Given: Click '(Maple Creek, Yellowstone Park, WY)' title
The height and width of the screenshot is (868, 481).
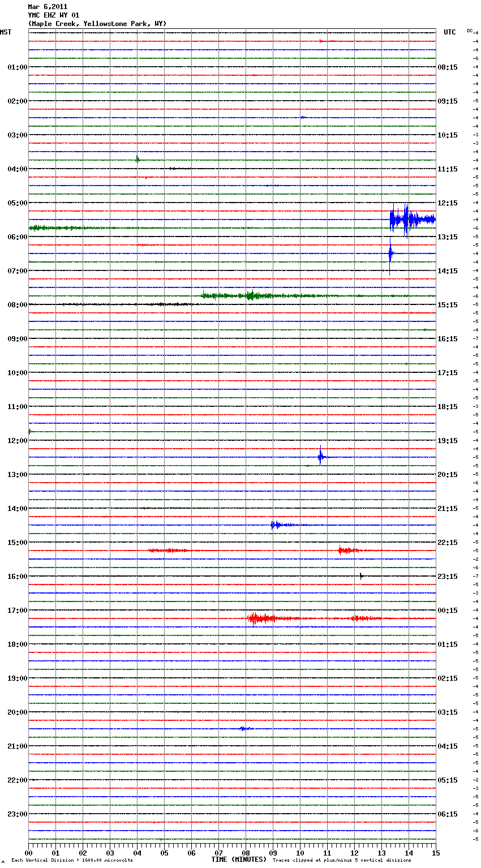Looking at the screenshot, I should 97,24.
